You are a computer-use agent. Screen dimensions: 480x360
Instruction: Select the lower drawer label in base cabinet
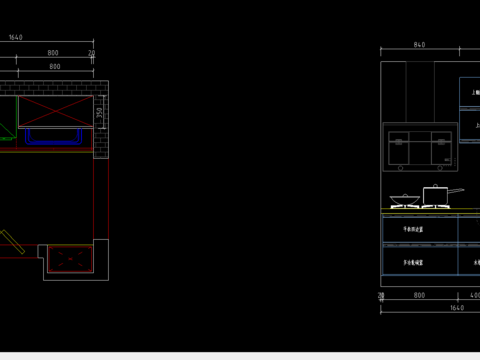(413, 263)
